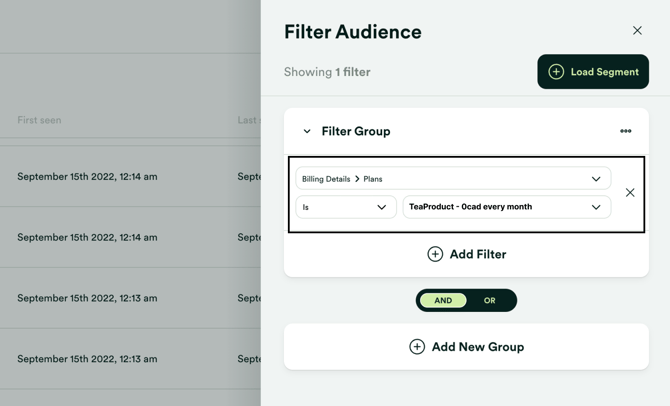Click Add New Group
Image resolution: width=670 pixels, height=406 pixels.
466,347
